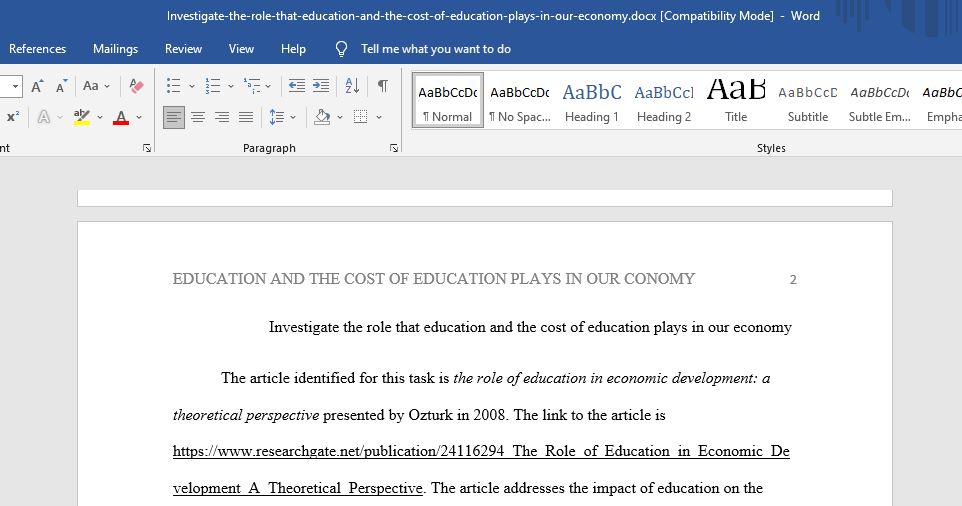Screen dimensions: 962x506
Task: Expand line spacing dropdown arrow
Action: click(x=293, y=117)
